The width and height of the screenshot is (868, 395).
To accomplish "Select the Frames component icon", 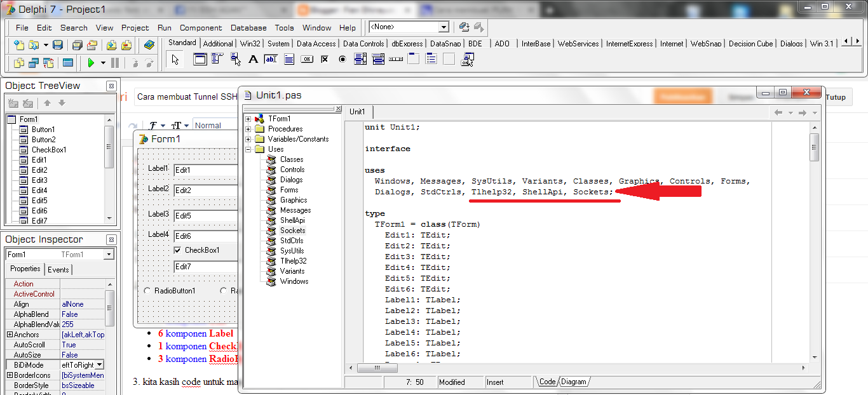I will pyautogui.click(x=200, y=59).
